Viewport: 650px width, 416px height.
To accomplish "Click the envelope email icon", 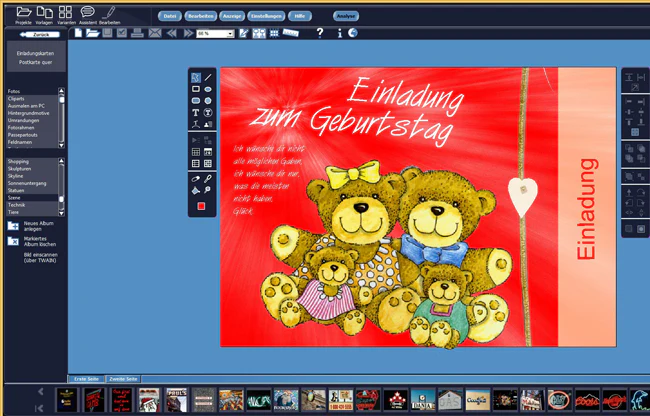I will [x=155, y=33].
